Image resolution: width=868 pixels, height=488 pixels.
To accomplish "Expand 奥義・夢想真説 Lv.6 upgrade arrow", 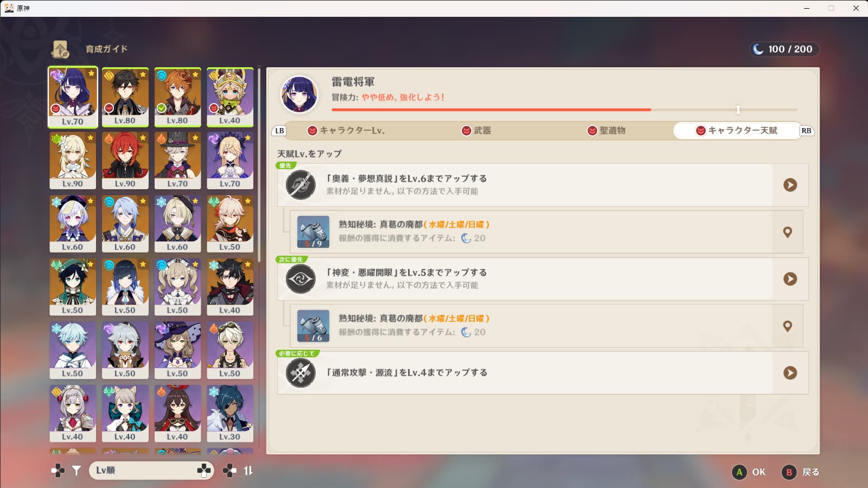I will click(x=790, y=185).
